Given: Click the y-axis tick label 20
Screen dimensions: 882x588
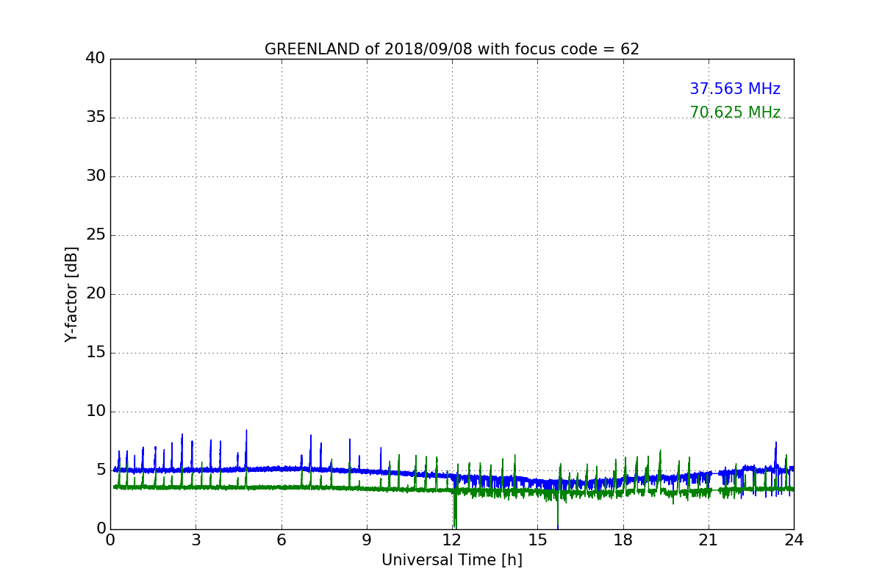Looking at the screenshot, I should [x=96, y=293].
